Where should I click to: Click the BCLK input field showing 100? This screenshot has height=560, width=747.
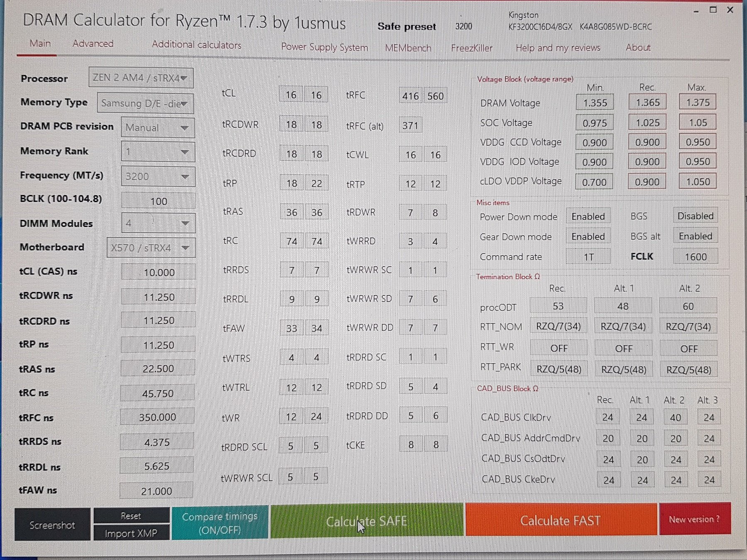click(158, 201)
